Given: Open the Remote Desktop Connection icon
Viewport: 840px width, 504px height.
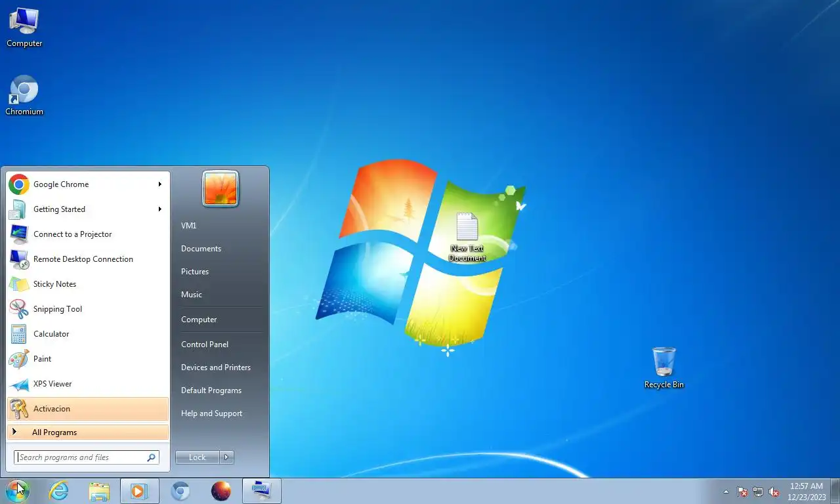Looking at the screenshot, I should 19,259.
